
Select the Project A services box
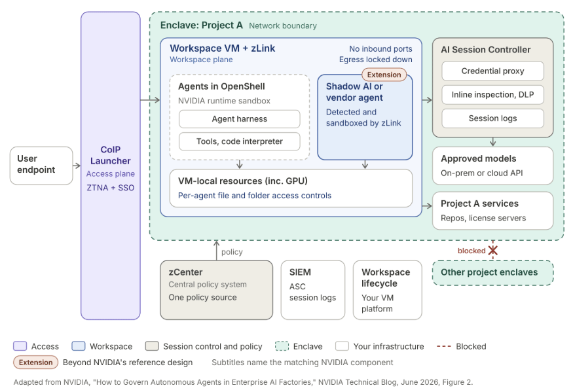tap(492, 211)
